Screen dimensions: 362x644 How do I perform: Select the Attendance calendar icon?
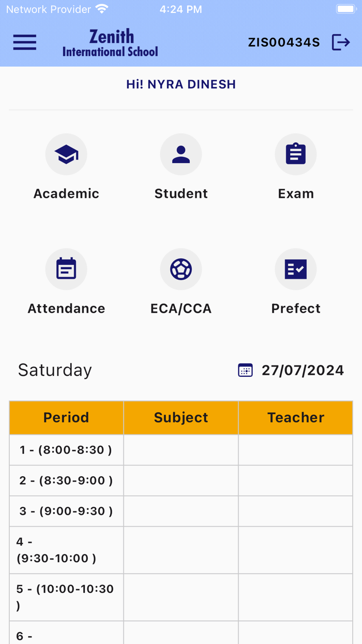tap(66, 269)
